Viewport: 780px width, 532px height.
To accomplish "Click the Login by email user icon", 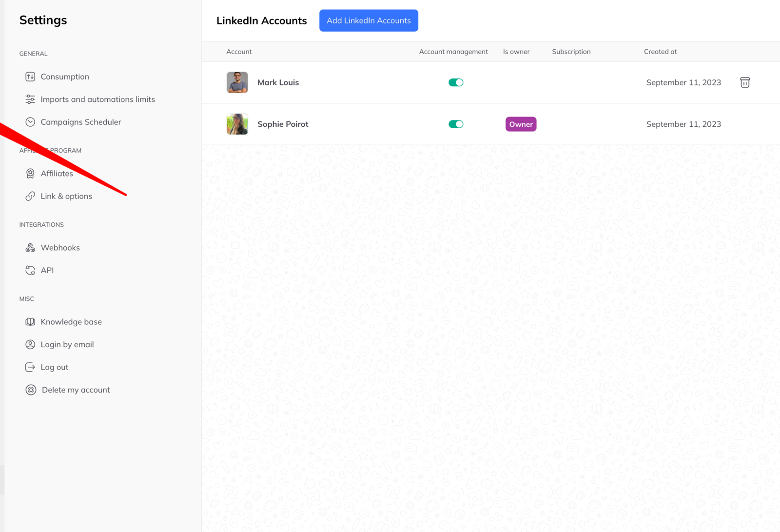I will [x=30, y=344].
